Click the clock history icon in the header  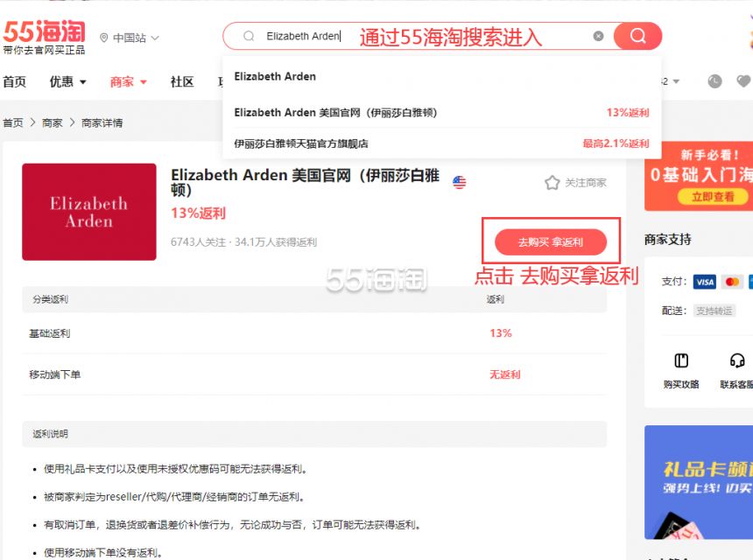tap(714, 81)
